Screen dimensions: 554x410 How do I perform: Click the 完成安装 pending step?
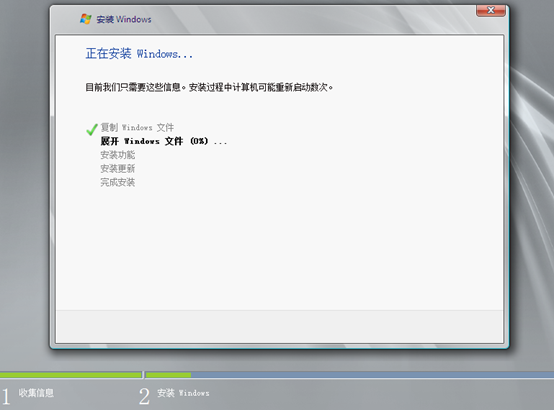pos(118,182)
